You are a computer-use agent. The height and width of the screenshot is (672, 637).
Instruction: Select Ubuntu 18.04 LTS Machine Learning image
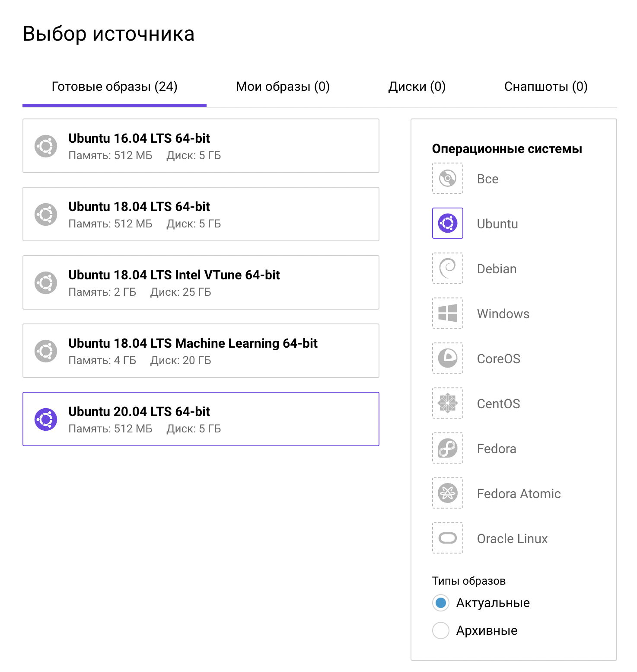click(x=201, y=351)
